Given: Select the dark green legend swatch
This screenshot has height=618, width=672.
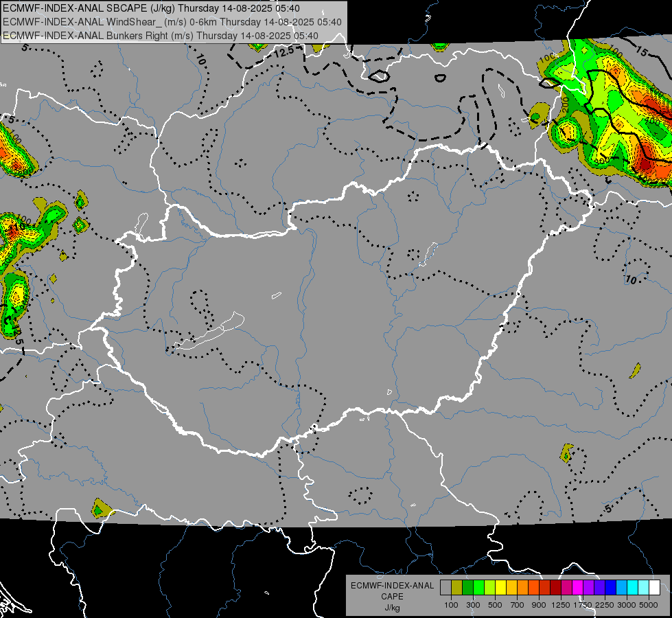Looking at the screenshot, I should click(x=467, y=588).
